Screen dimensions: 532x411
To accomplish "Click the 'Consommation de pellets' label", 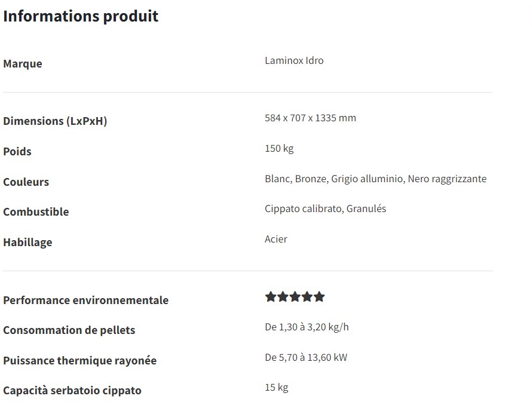I will coord(69,330).
